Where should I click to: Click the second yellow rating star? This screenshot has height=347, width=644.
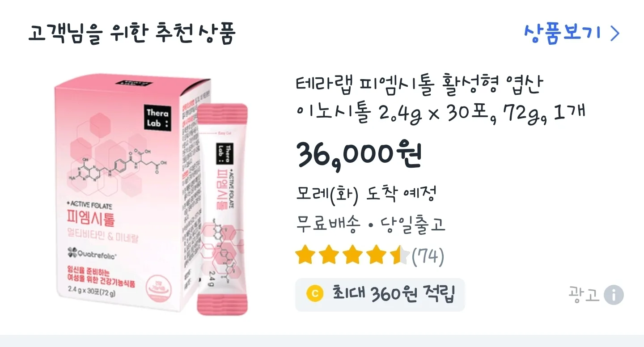[x=329, y=255]
